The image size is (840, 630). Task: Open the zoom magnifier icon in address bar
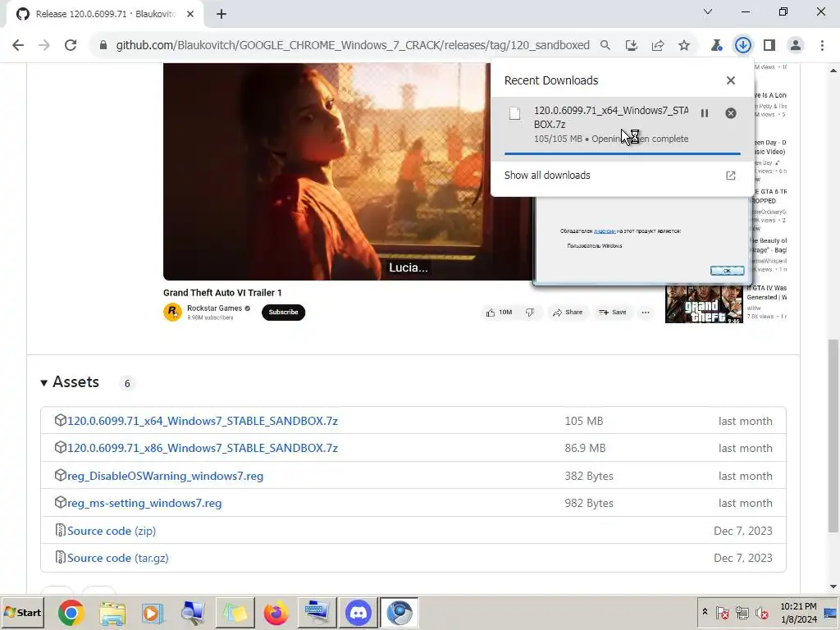(605, 46)
